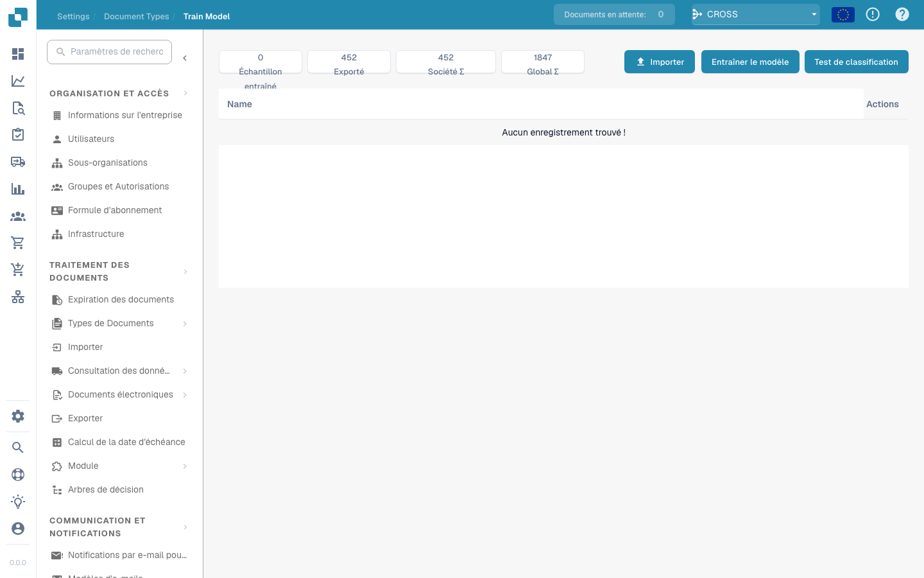This screenshot has width=924, height=578.
Task: Click the app logo in top-left corner
Action: pos(18,17)
